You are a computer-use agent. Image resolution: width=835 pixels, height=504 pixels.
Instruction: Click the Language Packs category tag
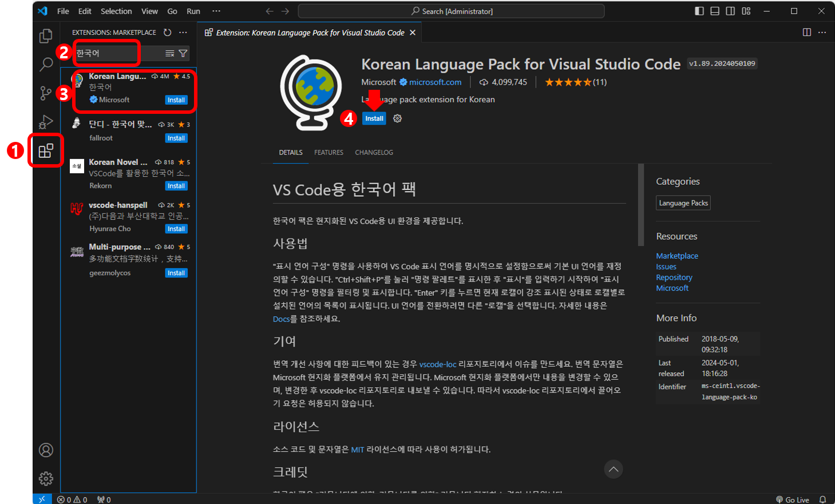683,203
